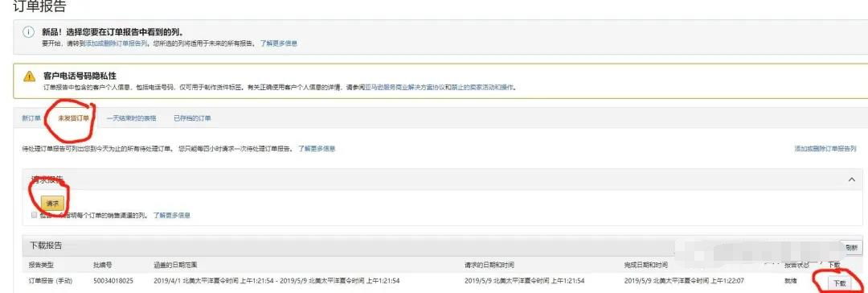The height and width of the screenshot is (293, 868).
Task: Click report type 订单报告 (手动) cell
Action: (51, 282)
